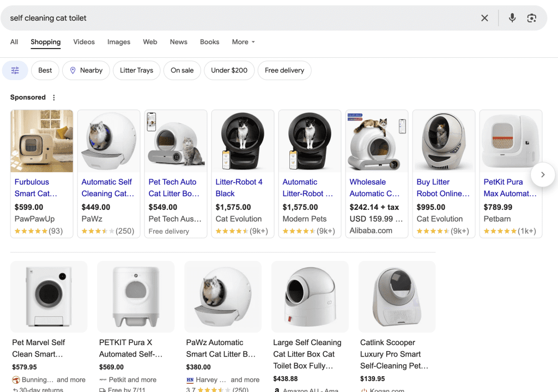Open the filters panel icon
This screenshot has height=392, width=558.
pos(15,70)
